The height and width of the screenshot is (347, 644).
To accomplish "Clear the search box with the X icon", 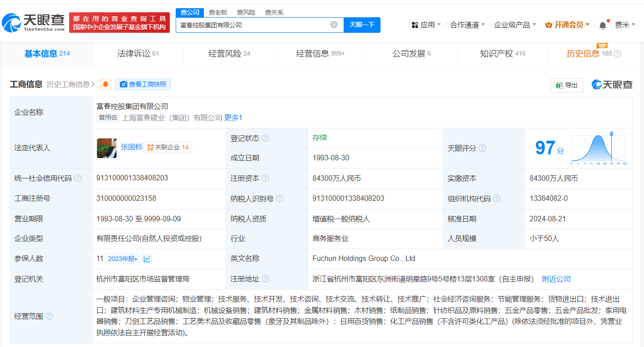I will [334, 25].
